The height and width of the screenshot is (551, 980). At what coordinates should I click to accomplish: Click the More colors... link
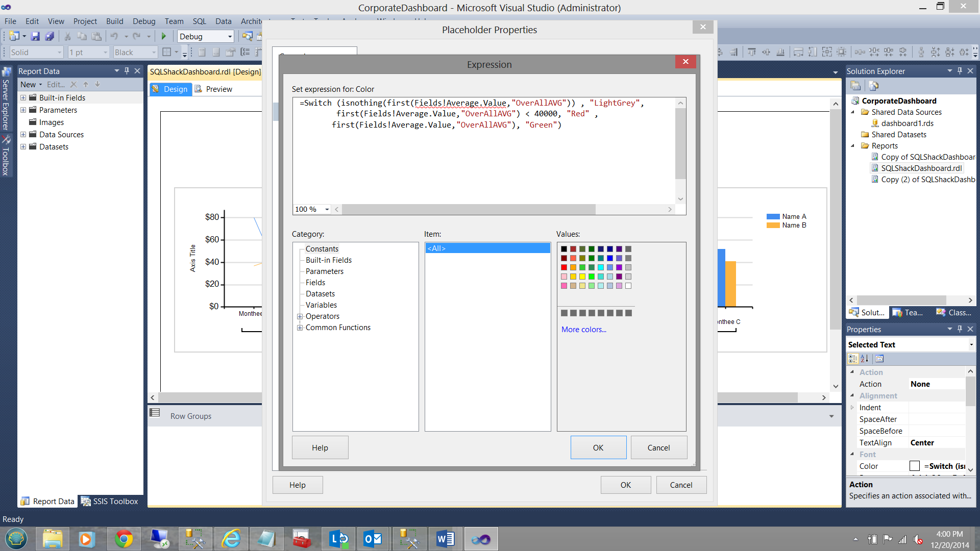click(584, 330)
